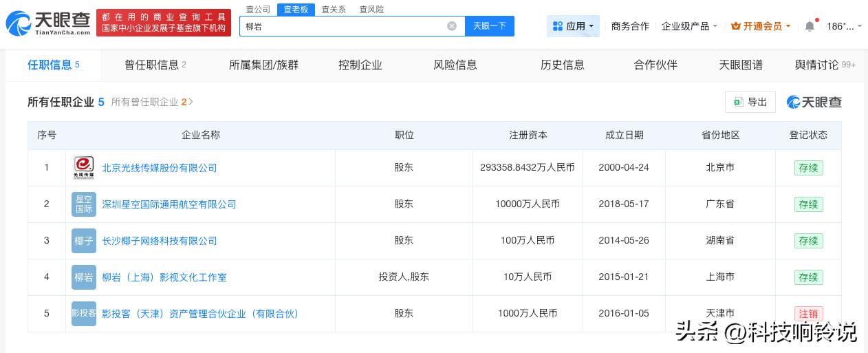Click the 注销 status badge
868x353 pixels.
coord(808,314)
